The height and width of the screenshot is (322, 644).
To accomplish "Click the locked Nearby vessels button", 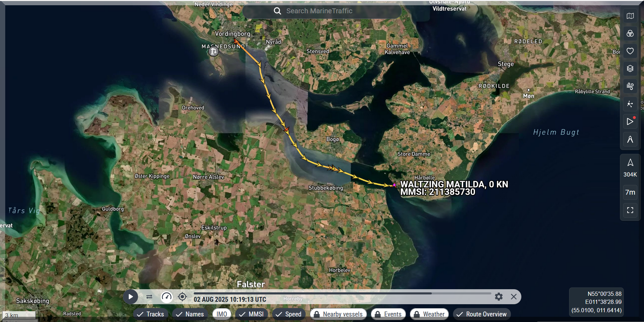I will [x=338, y=314].
